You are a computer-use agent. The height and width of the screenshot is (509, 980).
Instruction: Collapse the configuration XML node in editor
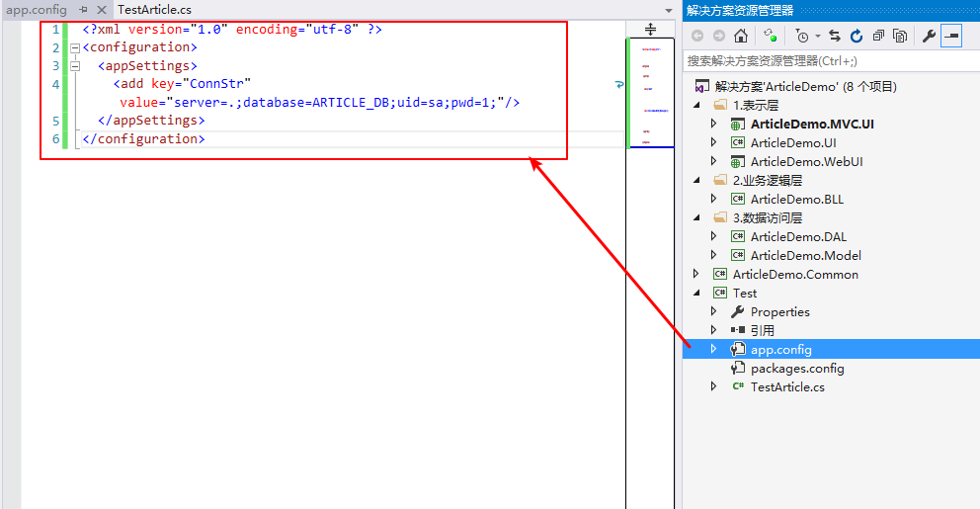tap(75, 47)
